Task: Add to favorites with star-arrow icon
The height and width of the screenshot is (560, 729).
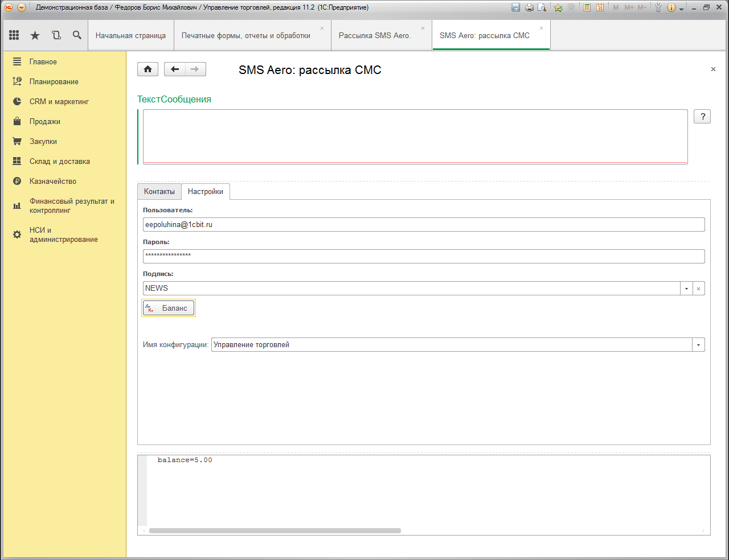Action: point(558,7)
